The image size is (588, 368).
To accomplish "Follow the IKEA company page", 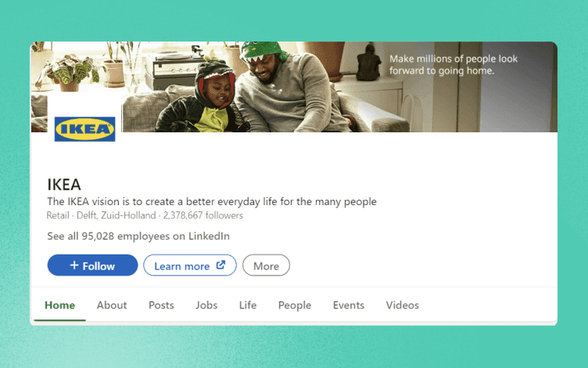I will [92, 265].
